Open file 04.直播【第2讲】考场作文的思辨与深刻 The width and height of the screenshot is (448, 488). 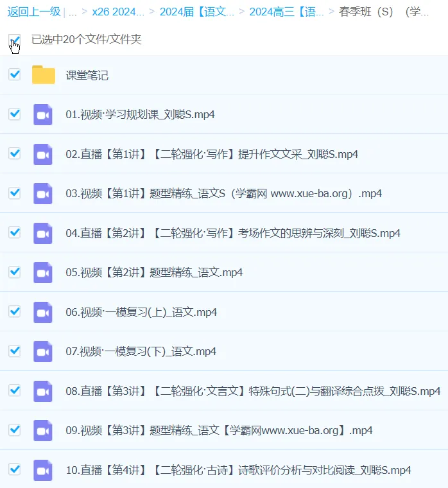233,233
